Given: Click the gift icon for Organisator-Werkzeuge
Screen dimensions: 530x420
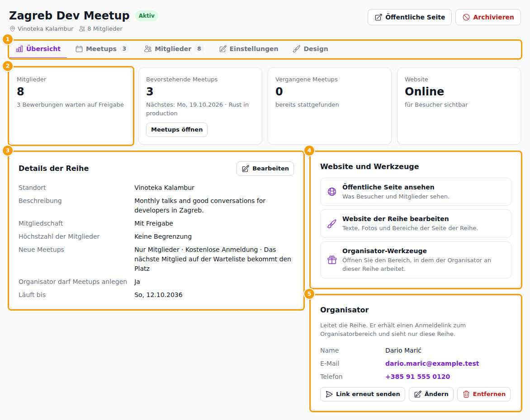Looking at the screenshot, I should pyautogui.click(x=332, y=260).
